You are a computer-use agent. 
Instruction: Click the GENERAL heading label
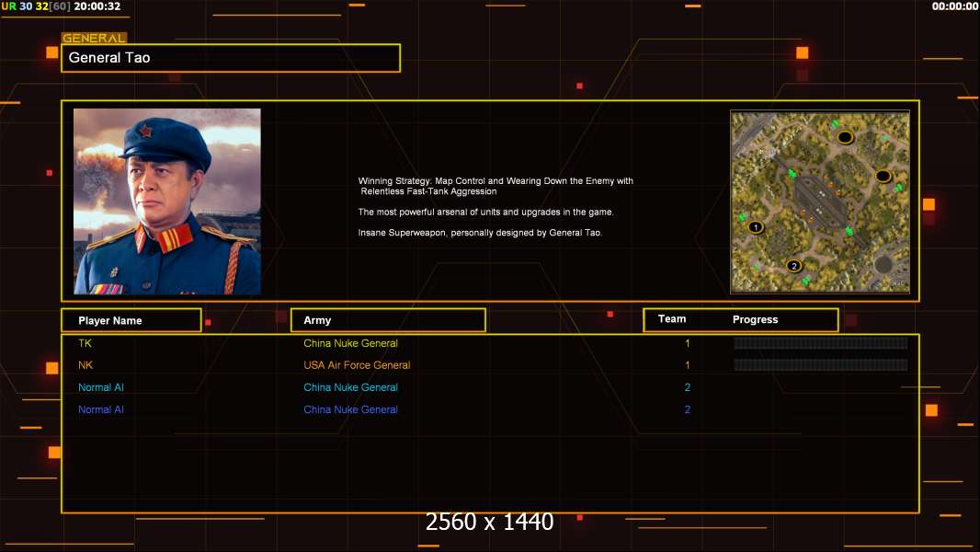(94, 38)
